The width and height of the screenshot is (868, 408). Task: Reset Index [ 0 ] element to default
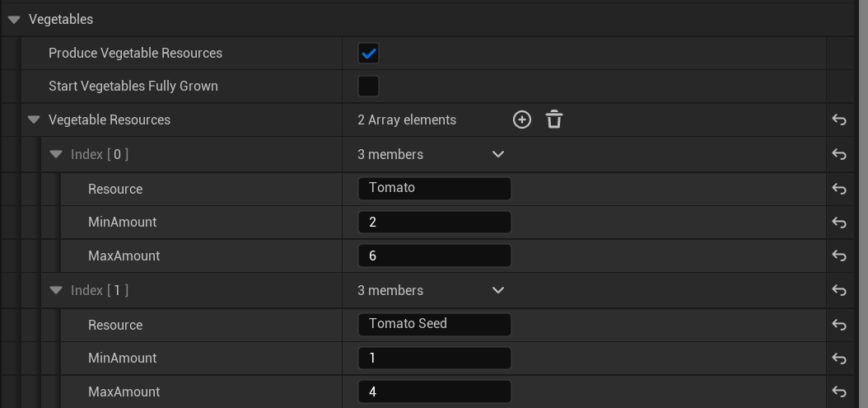coord(839,154)
